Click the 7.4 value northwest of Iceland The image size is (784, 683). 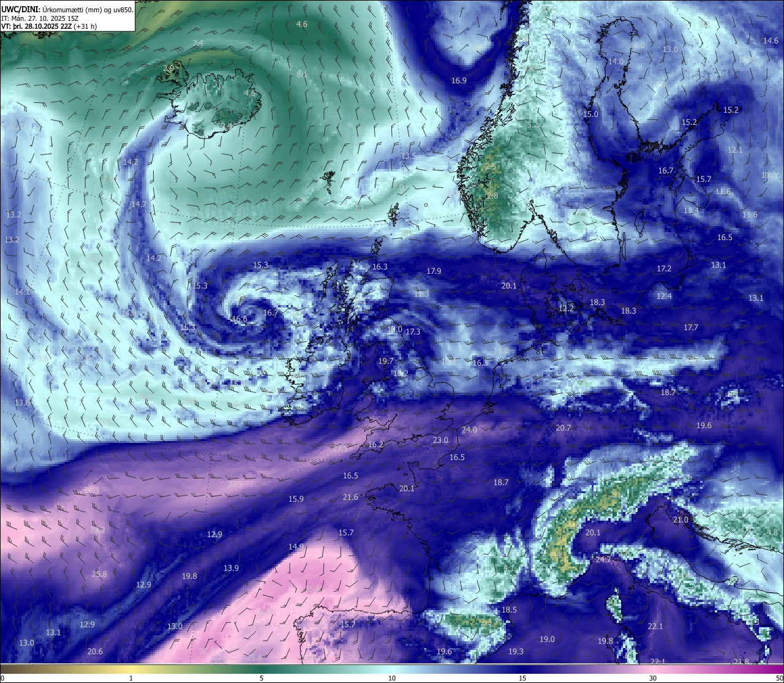(198, 43)
